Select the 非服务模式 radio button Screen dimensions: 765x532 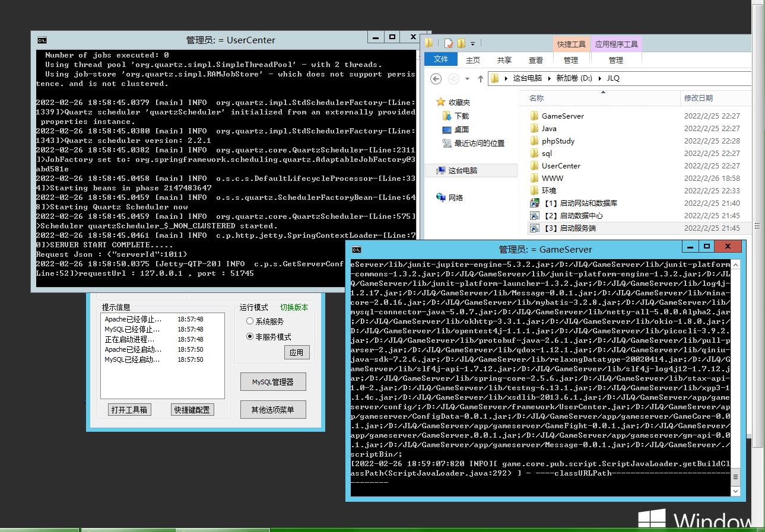[250, 336]
